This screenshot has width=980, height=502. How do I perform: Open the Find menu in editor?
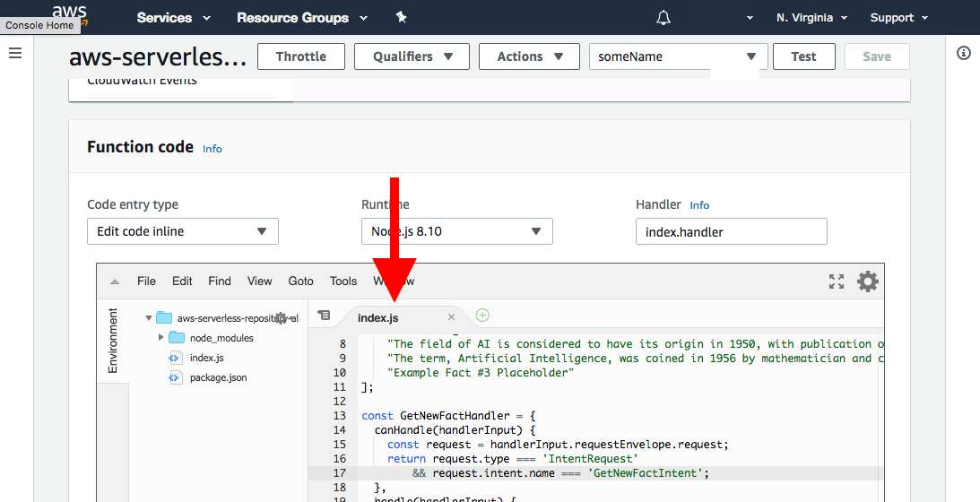[x=220, y=281]
